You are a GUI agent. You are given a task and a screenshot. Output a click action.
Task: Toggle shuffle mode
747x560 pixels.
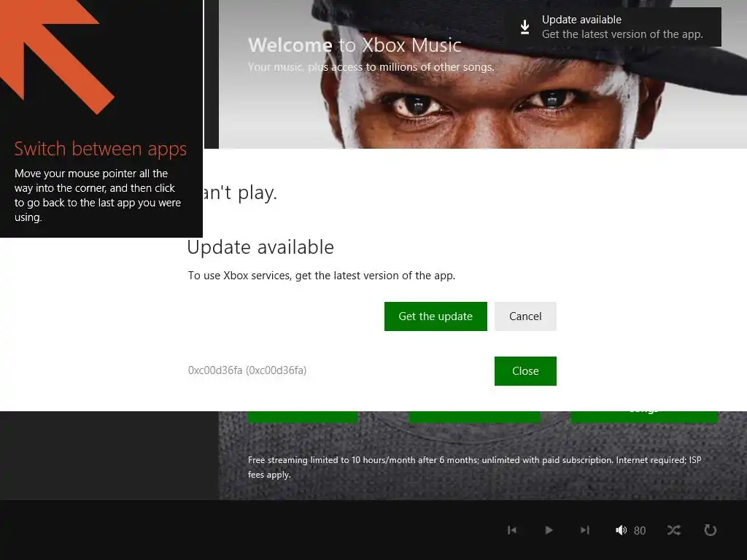click(x=674, y=530)
